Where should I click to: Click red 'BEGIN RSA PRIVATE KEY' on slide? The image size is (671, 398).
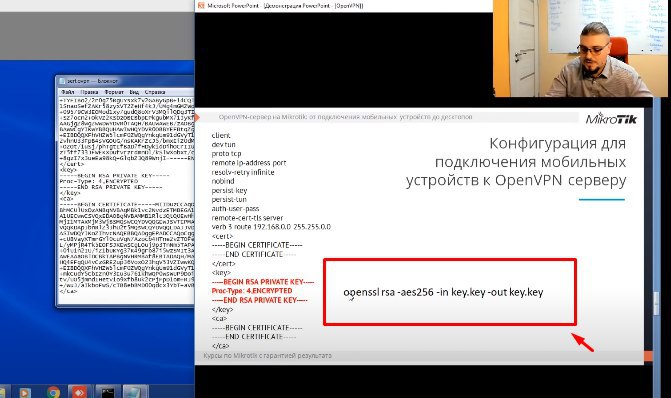tap(263, 282)
